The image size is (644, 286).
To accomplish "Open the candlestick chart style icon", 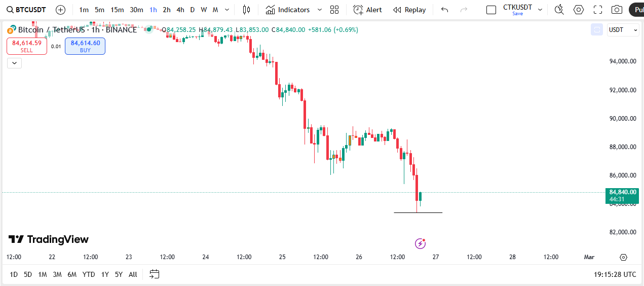I will coord(246,10).
